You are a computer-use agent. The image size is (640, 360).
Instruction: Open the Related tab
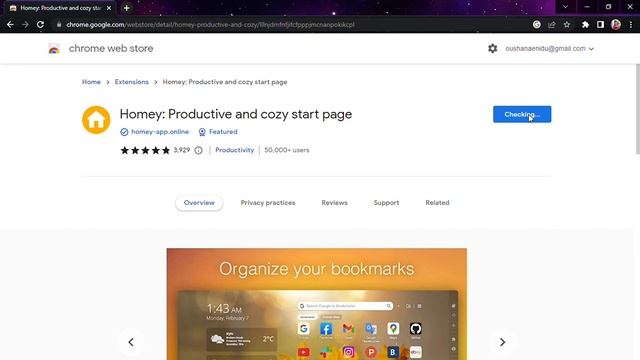click(437, 203)
